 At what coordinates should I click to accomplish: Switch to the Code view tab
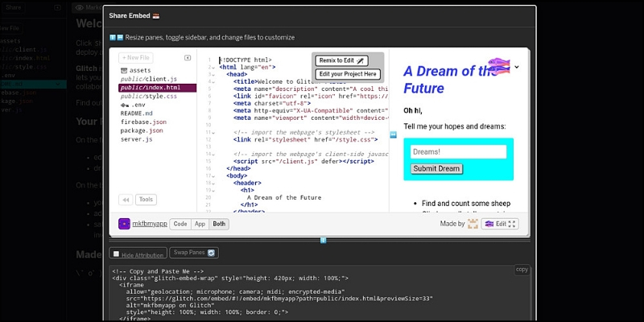[180, 224]
